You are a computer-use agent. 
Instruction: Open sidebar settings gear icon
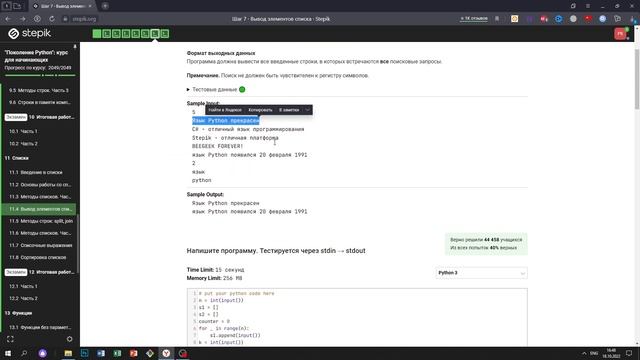[69, 339]
